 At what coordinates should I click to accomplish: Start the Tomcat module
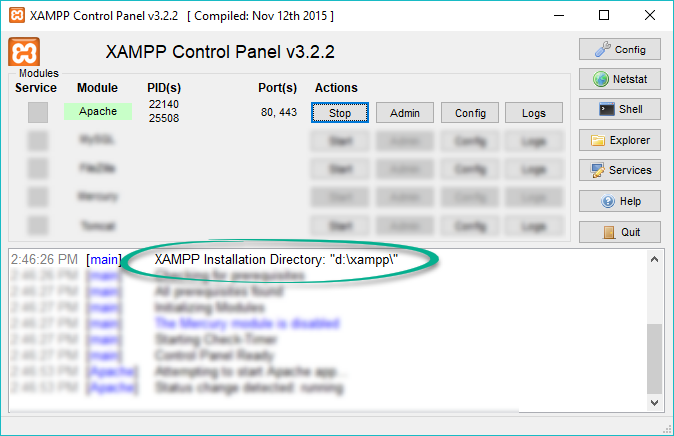coord(340,225)
